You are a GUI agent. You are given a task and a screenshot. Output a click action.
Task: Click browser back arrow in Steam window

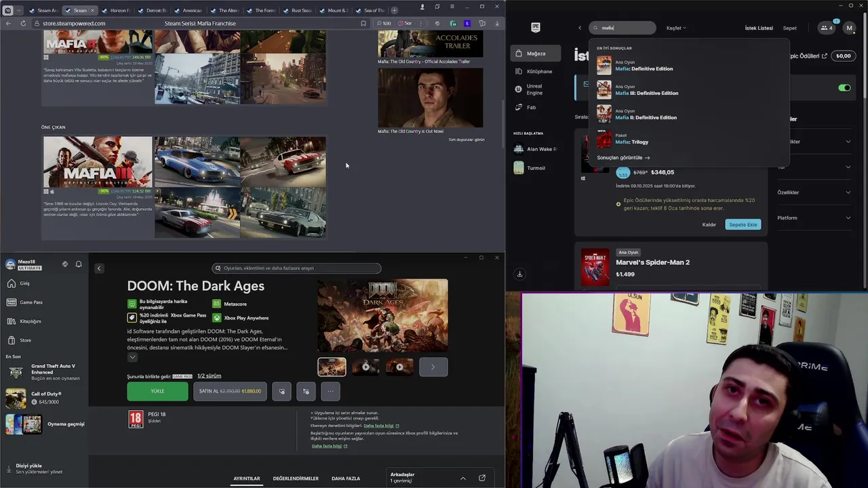click(x=8, y=23)
